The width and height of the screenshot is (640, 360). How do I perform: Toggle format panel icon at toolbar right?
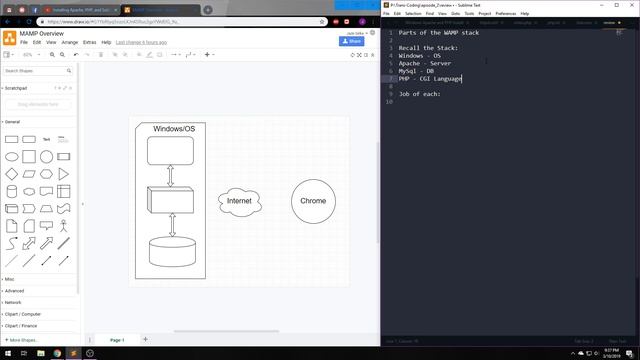(x=366, y=55)
